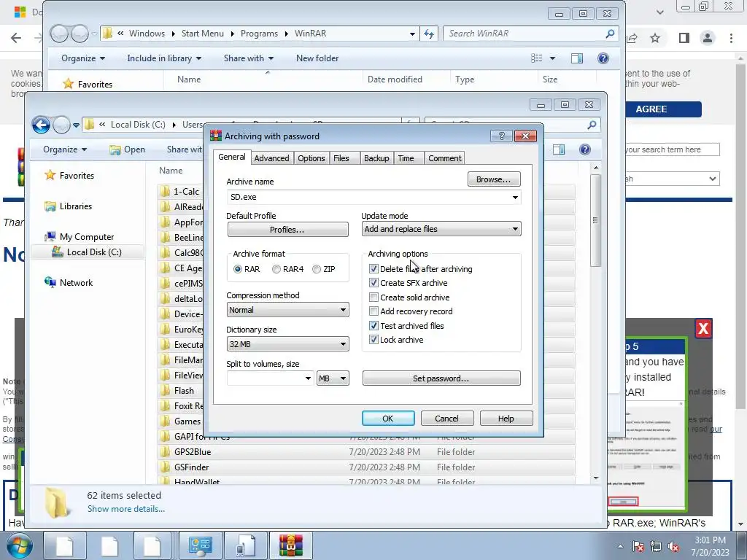Show hidden tray icons arrow
Screen dimensions: 747x560
620,546
